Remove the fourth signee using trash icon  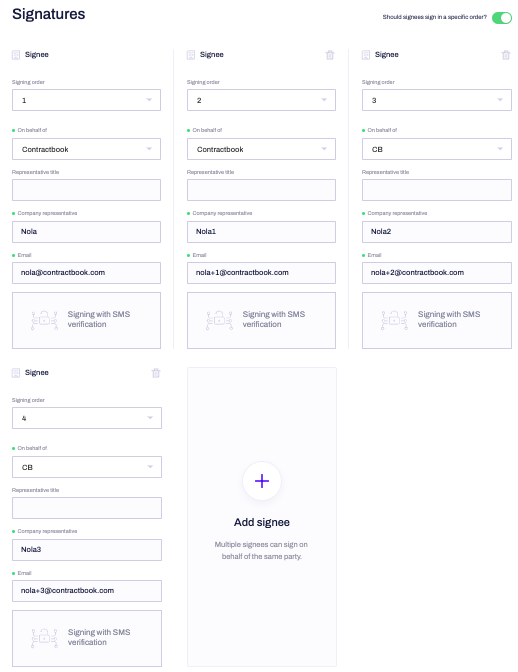click(x=156, y=373)
